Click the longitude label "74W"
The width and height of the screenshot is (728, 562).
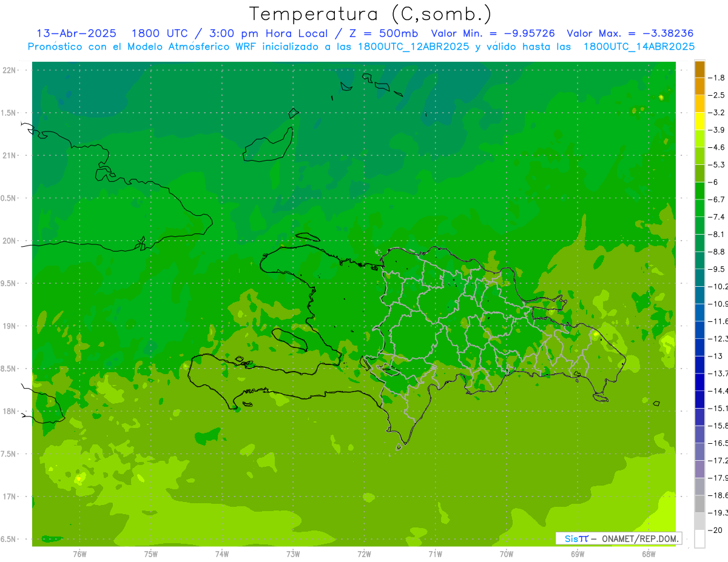[x=222, y=554]
